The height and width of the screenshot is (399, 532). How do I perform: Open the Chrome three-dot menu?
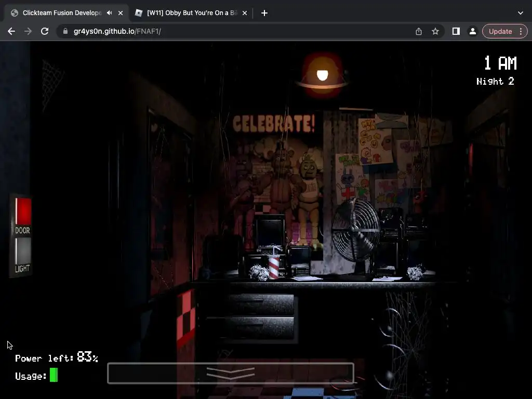[x=521, y=31]
